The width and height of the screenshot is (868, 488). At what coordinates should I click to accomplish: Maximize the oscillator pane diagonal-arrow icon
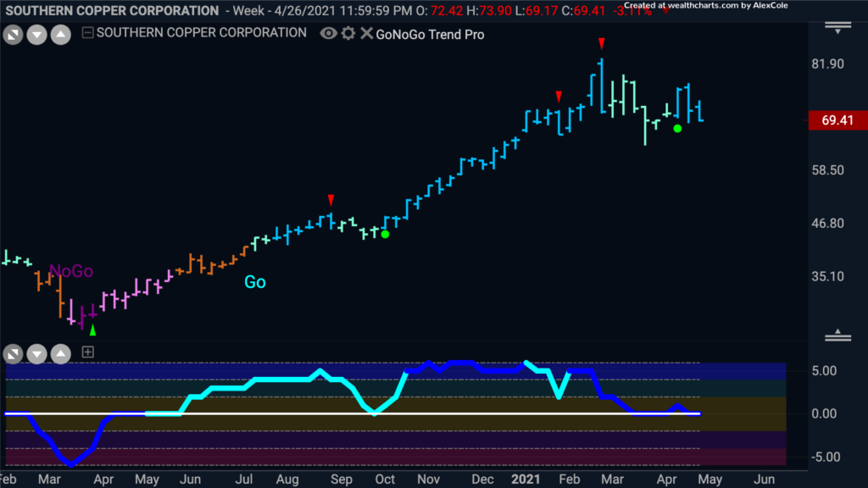tap(13, 353)
